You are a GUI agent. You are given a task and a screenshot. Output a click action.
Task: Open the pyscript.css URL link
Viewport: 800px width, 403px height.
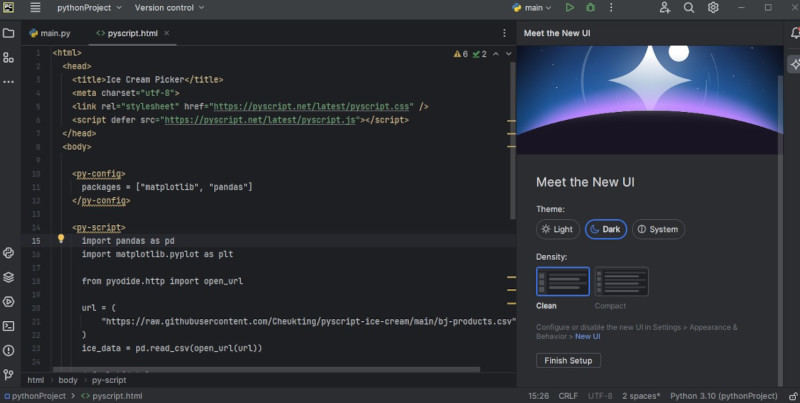312,107
